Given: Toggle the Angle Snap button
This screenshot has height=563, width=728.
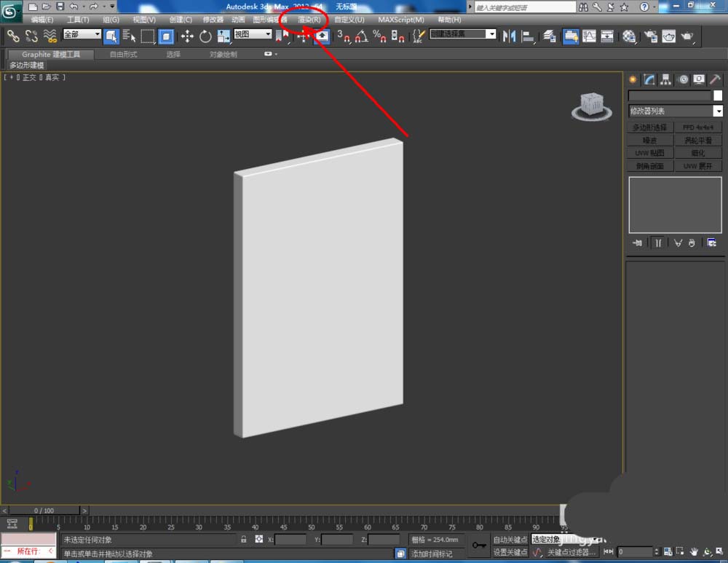Looking at the screenshot, I should point(362,36).
